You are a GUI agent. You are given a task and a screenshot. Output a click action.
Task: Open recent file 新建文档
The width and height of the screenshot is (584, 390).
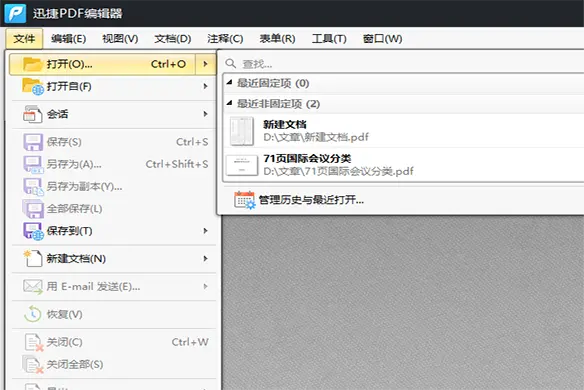[404, 131]
